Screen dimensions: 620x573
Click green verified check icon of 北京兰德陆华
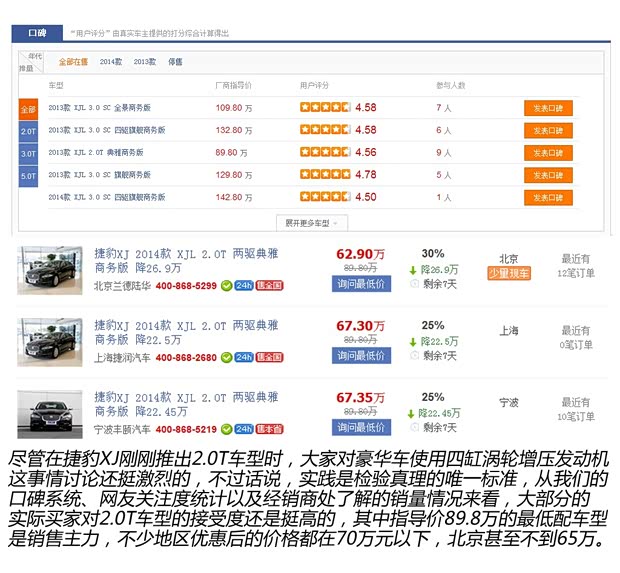(226, 286)
